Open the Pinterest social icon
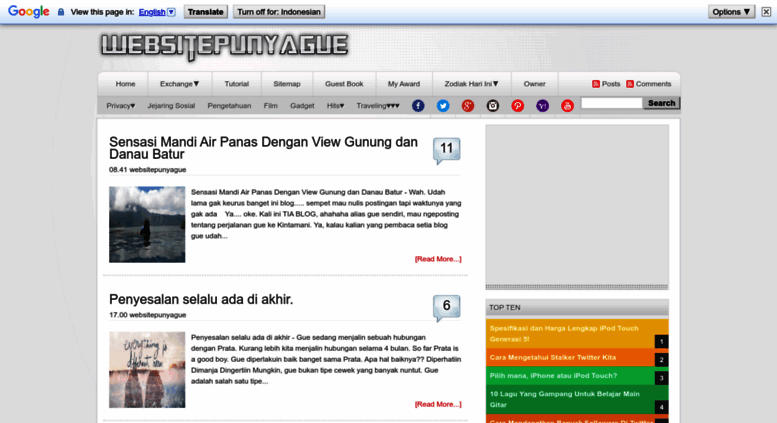Screen dimensions: 777x423 click(x=518, y=106)
